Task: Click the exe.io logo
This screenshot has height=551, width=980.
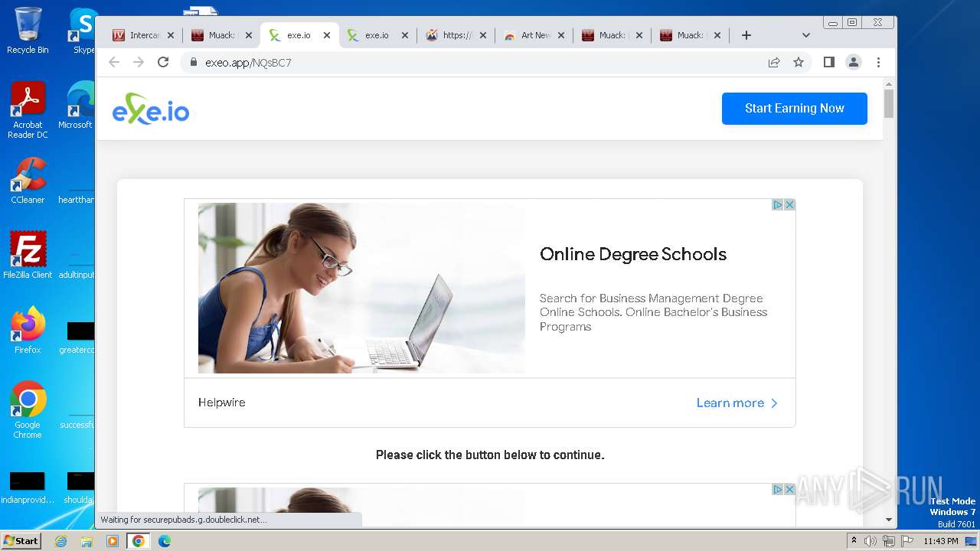Action: pyautogui.click(x=151, y=109)
